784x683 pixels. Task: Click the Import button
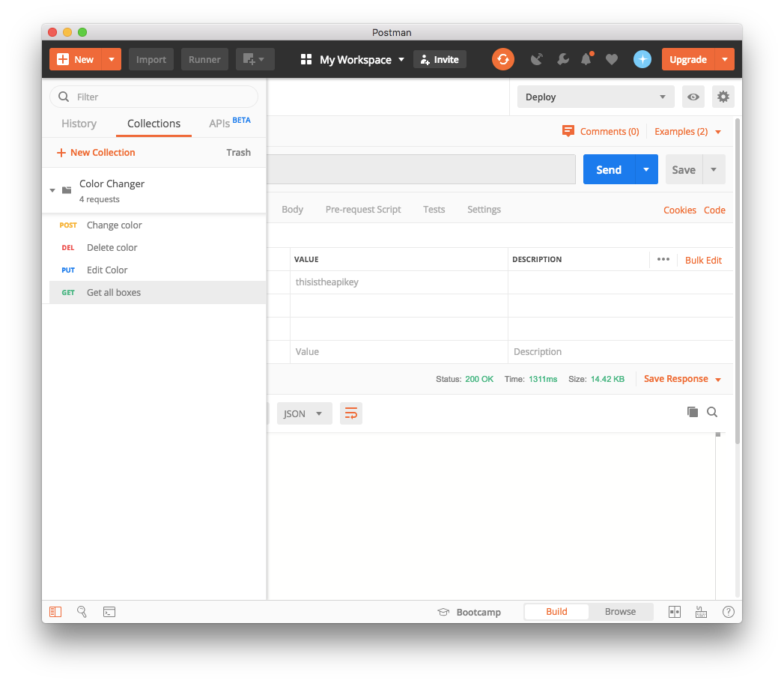(x=151, y=59)
